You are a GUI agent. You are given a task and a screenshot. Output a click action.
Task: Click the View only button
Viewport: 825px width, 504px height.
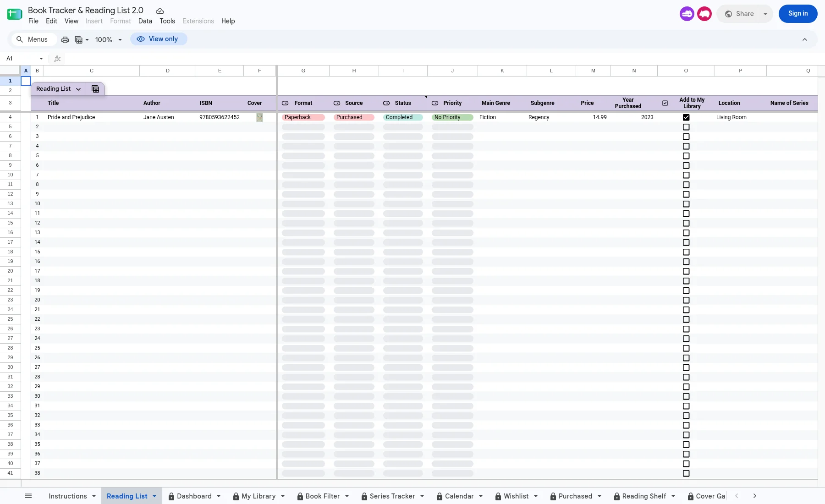tap(159, 39)
